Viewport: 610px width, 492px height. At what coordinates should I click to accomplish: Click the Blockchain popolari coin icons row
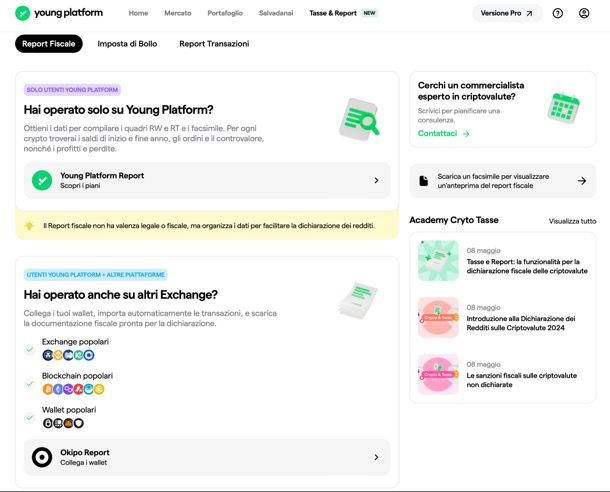click(x=74, y=389)
